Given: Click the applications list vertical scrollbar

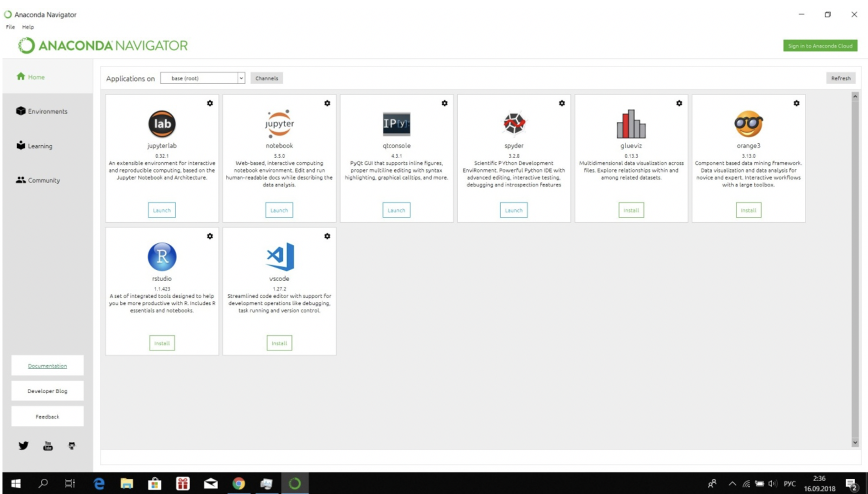Looking at the screenshot, I should 855,269.
